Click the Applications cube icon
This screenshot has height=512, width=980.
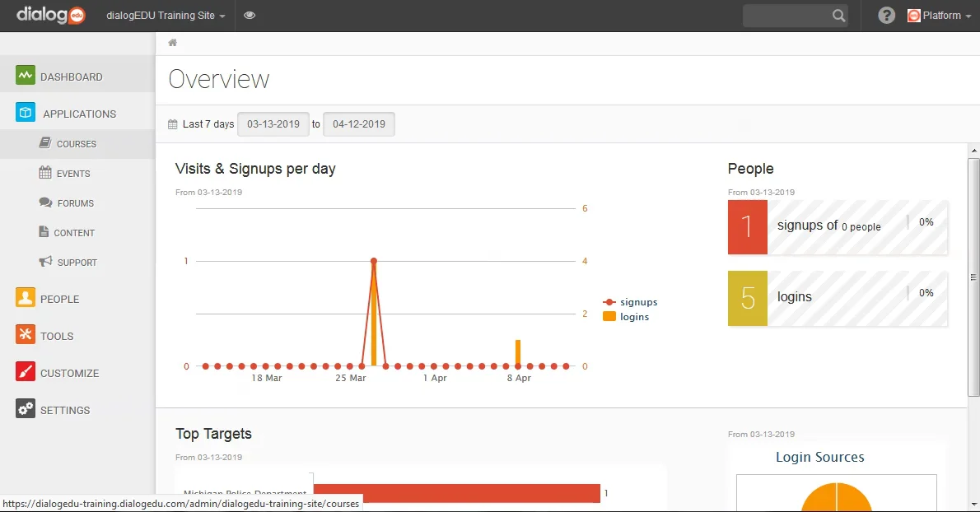pyautogui.click(x=25, y=113)
